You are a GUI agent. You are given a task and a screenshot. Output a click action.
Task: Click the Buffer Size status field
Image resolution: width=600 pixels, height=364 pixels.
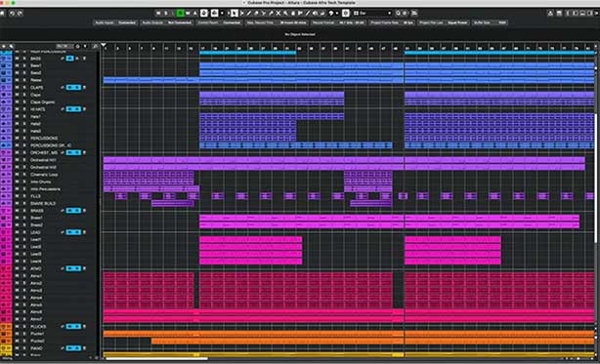pos(491,22)
